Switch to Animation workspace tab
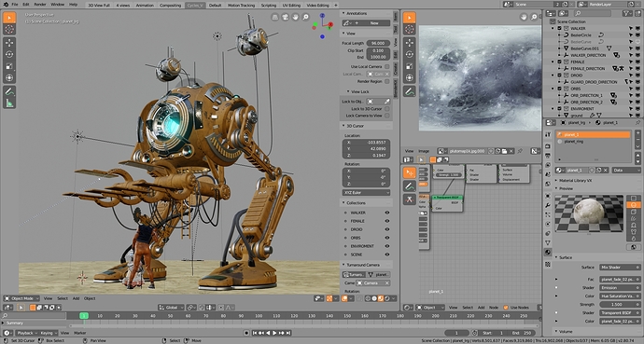 point(145,6)
